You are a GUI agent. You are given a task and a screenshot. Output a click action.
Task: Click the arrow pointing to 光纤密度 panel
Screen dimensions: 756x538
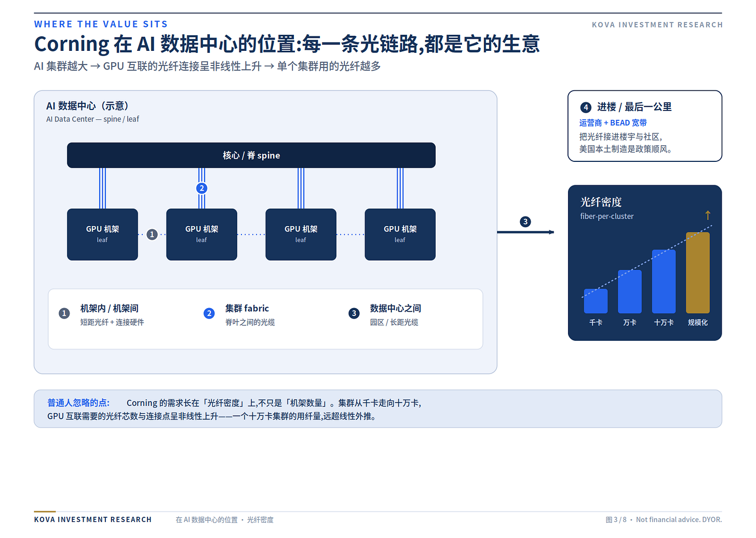click(x=525, y=232)
